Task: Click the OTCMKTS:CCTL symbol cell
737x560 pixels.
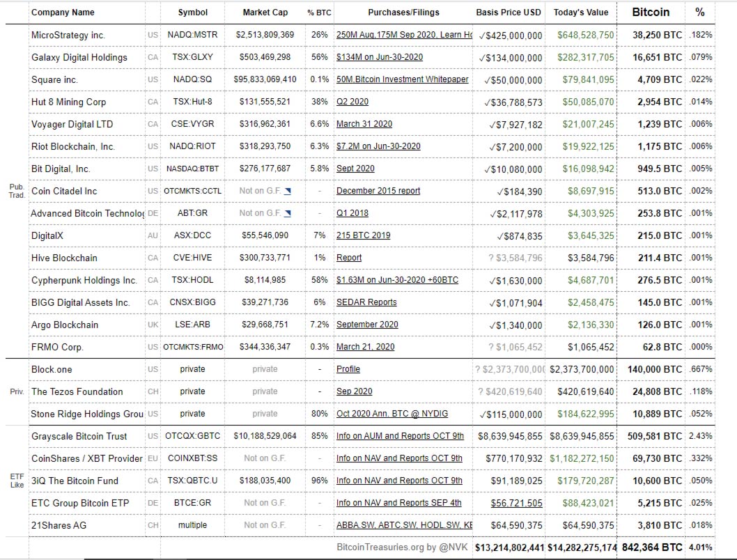Action: (x=193, y=192)
